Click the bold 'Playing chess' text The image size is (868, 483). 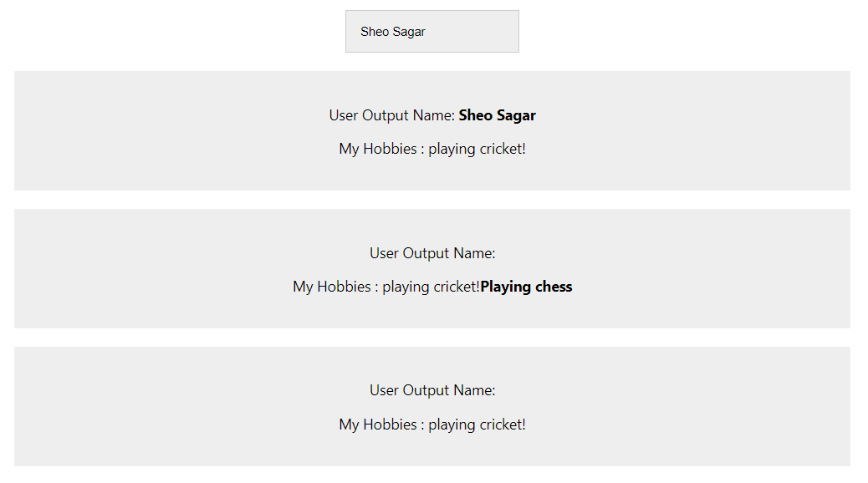(526, 287)
